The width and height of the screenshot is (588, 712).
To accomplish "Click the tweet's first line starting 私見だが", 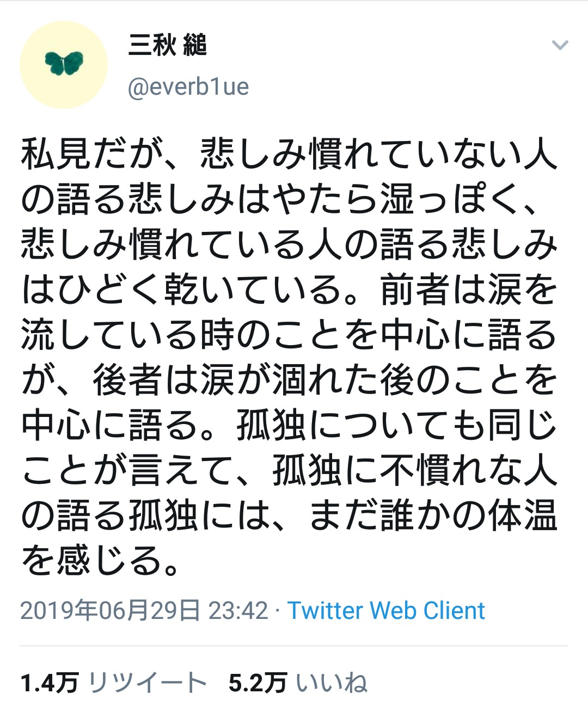I will tap(289, 154).
